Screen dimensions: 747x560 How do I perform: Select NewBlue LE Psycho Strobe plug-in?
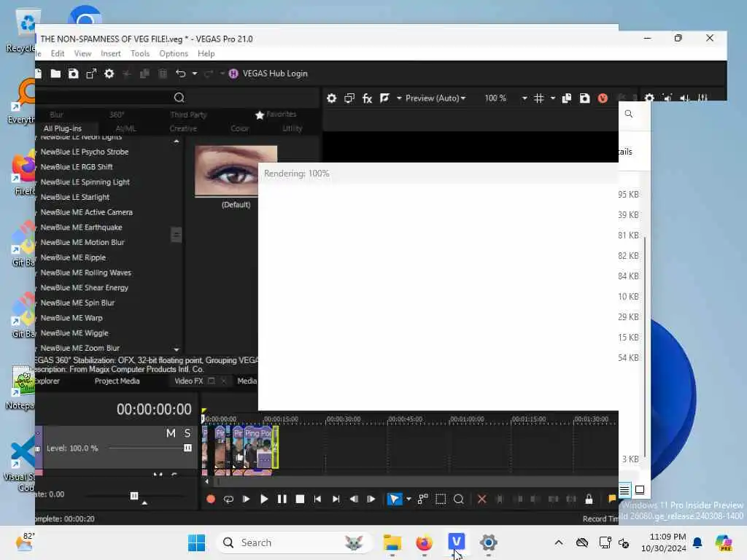[85, 152]
